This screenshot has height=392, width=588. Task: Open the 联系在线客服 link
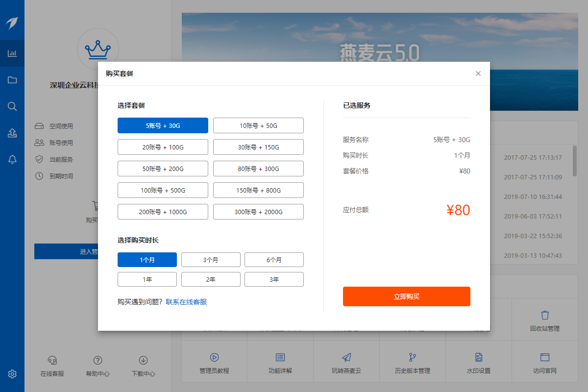click(x=186, y=302)
